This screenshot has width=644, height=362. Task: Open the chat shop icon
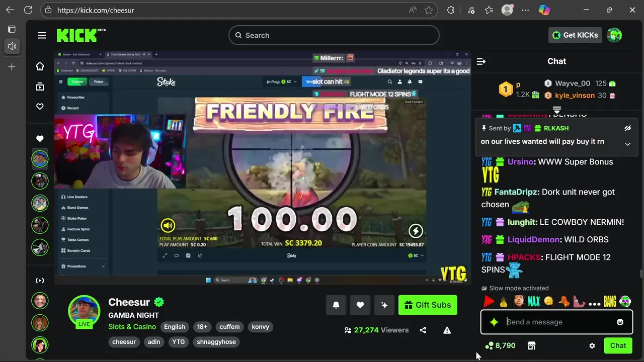pos(531,345)
